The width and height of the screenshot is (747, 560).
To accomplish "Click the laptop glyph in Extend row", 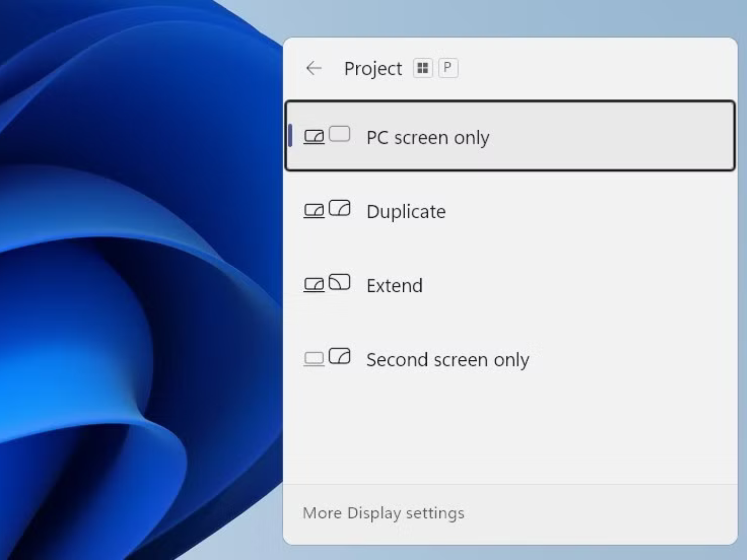I will [314, 285].
